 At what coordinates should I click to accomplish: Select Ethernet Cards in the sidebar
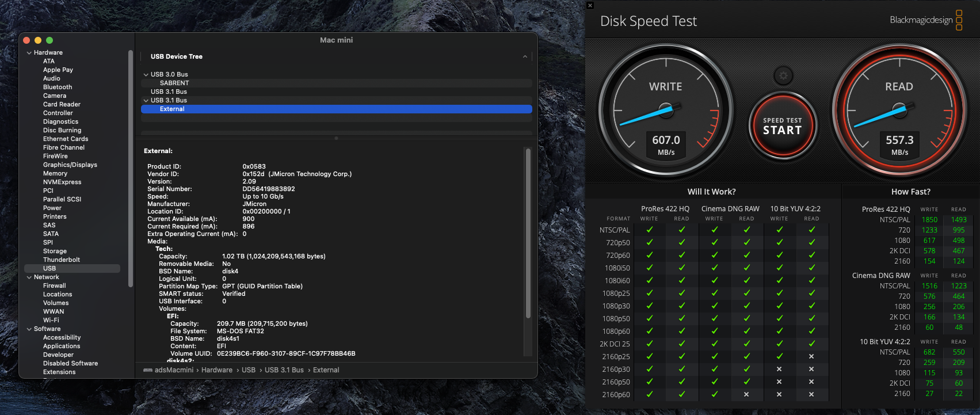click(66, 139)
